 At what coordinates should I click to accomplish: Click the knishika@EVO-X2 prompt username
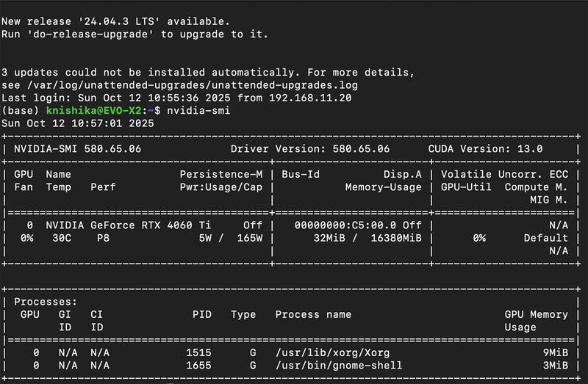(x=94, y=111)
